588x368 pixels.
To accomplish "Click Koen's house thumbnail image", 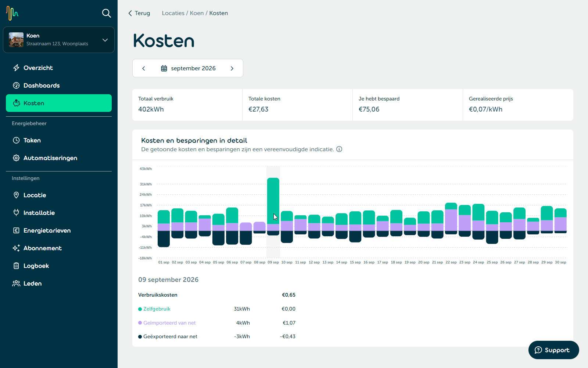I will (16, 40).
